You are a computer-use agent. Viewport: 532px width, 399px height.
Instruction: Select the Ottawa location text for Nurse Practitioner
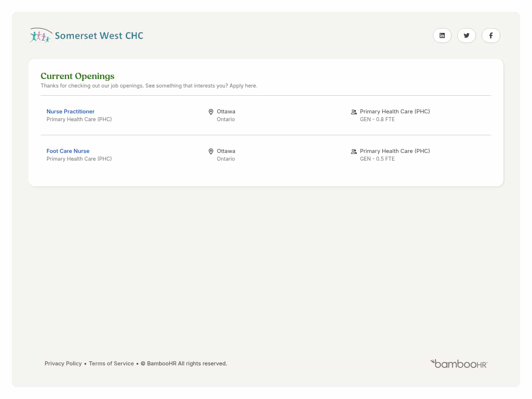click(226, 111)
